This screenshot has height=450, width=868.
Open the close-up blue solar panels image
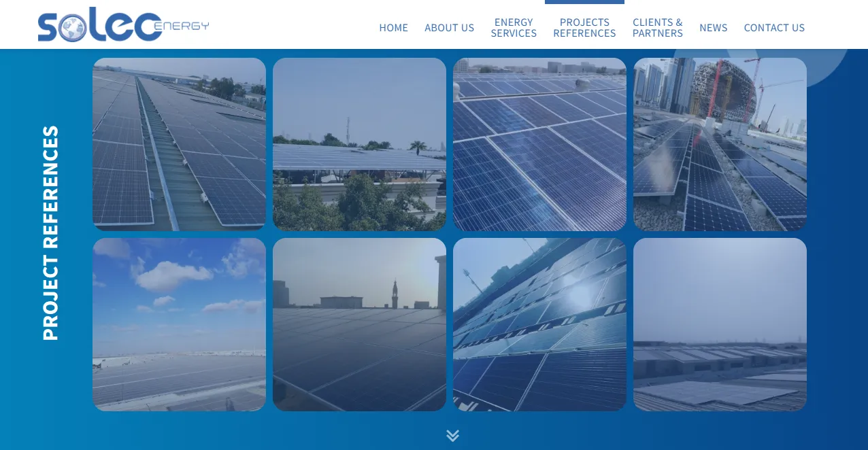coord(539,143)
